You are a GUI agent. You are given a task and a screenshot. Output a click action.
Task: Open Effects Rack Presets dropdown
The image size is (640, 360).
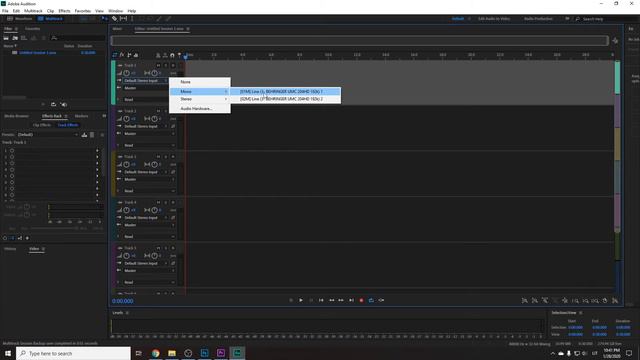coord(47,135)
